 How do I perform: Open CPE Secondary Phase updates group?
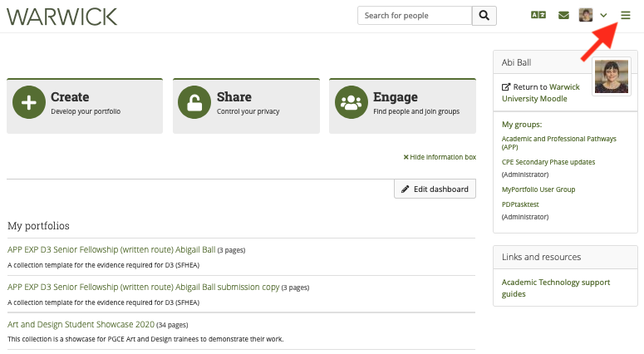548,162
